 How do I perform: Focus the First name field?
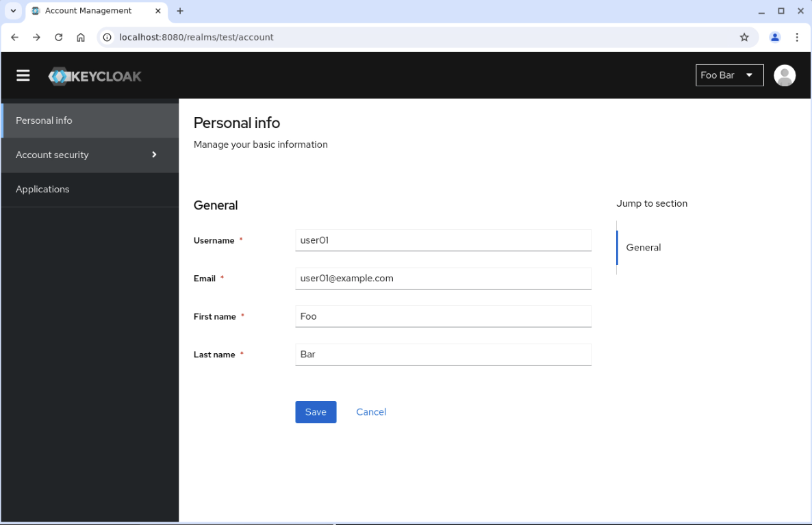(443, 316)
